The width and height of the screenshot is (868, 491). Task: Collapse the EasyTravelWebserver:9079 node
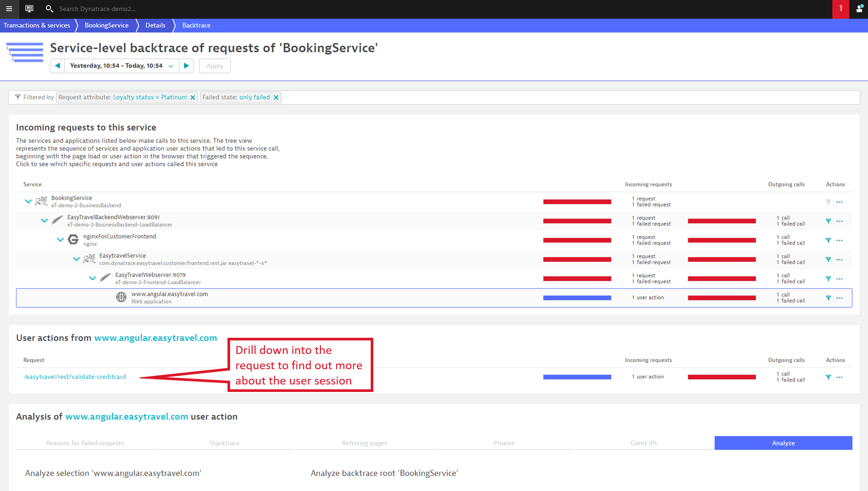92,278
